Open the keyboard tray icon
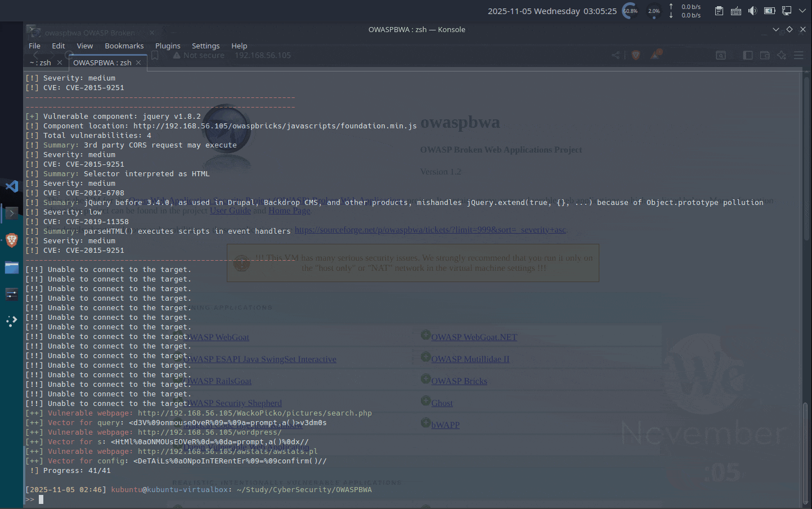 (x=735, y=11)
